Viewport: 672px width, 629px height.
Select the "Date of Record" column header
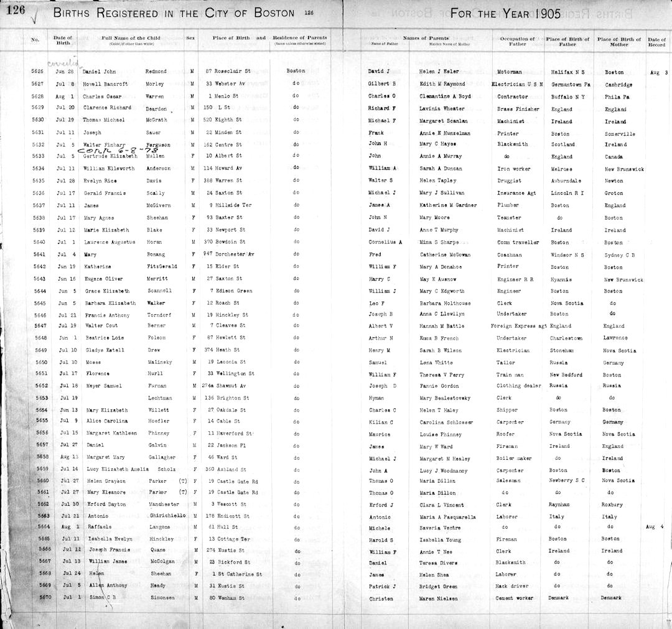click(656, 42)
